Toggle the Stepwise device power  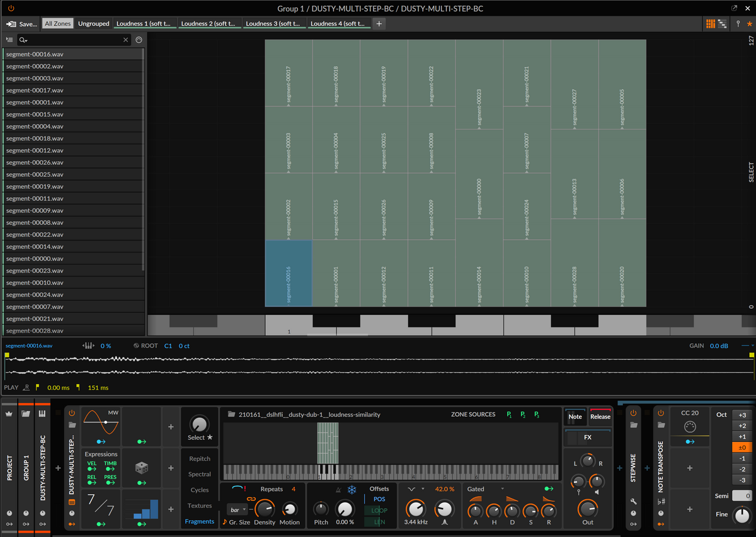tap(634, 413)
